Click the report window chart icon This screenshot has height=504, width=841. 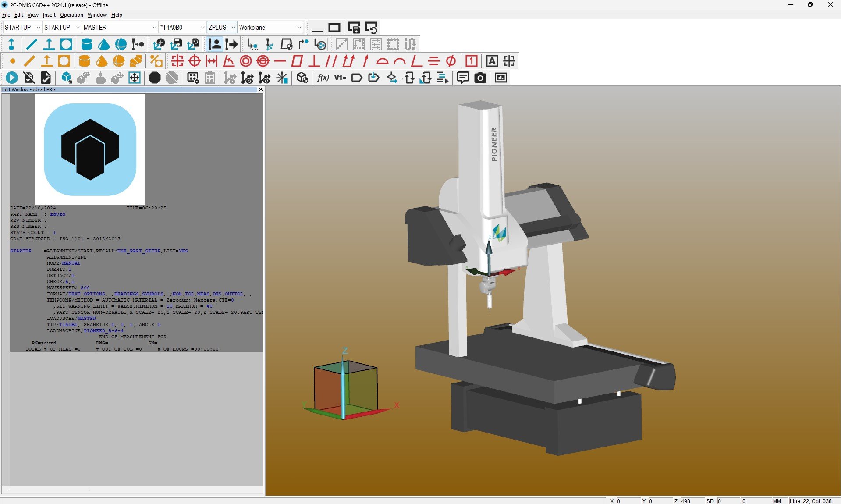click(501, 78)
